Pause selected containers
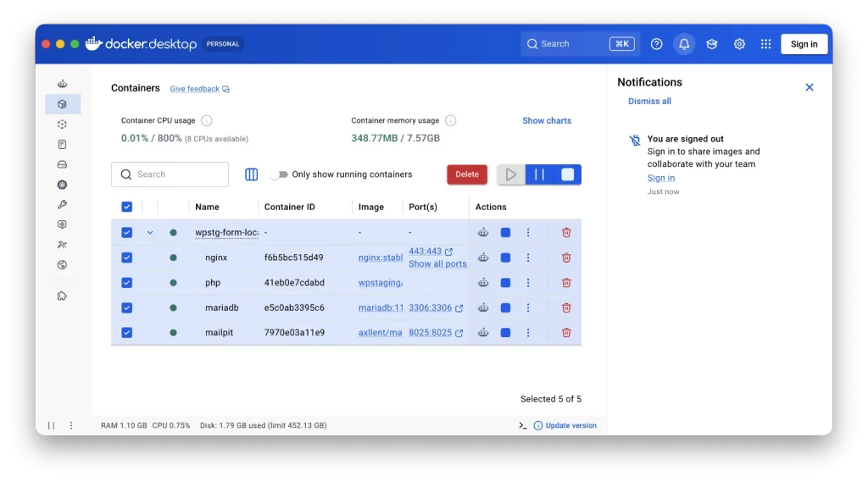Screen dimensions: 868x482 pyautogui.click(x=539, y=175)
